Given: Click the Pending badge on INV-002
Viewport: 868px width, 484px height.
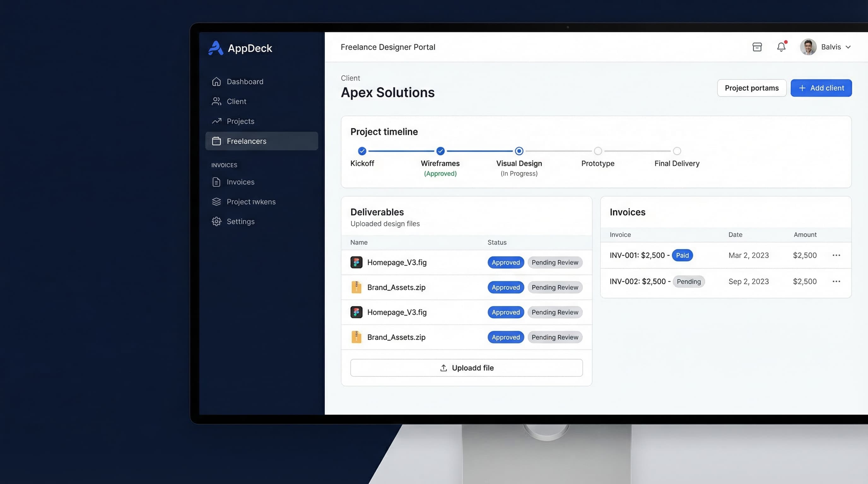Looking at the screenshot, I should pyautogui.click(x=689, y=281).
